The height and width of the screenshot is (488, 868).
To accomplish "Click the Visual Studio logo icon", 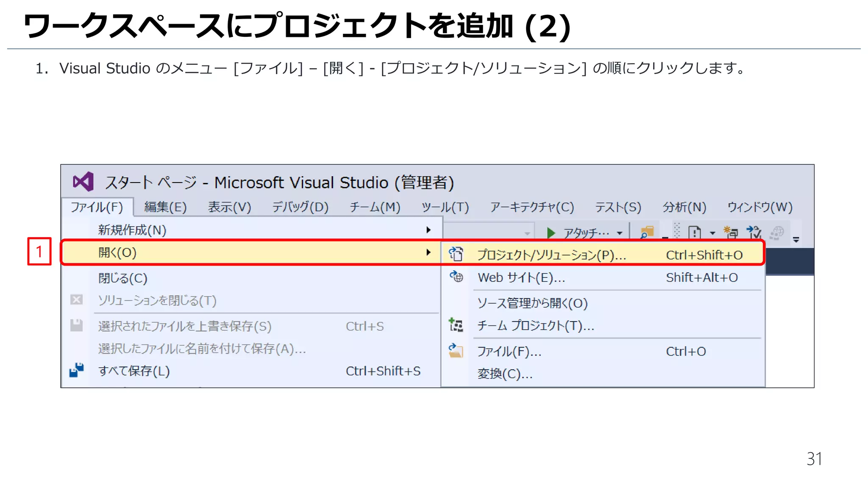I will (x=83, y=182).
